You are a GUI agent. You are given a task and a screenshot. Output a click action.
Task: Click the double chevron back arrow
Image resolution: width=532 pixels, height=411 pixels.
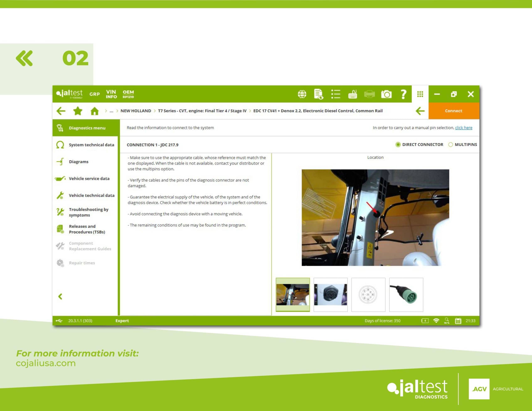tap(24, 58)
